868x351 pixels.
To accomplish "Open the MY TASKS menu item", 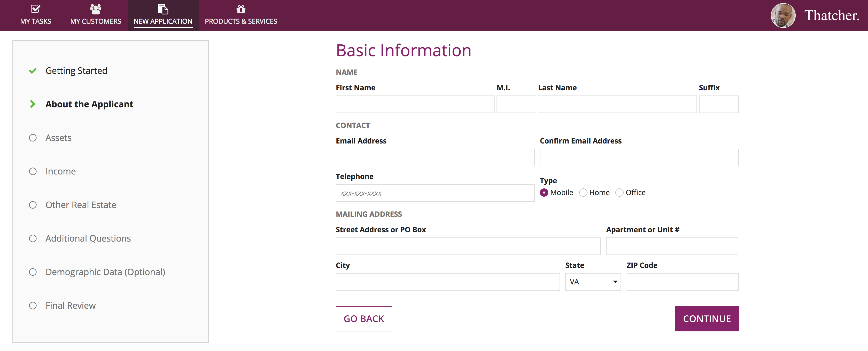I will click(x=35, y=15).
